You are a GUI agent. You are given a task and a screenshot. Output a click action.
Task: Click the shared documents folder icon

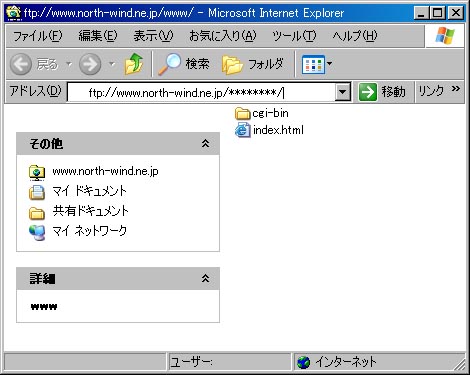click(x=37, y=213)
